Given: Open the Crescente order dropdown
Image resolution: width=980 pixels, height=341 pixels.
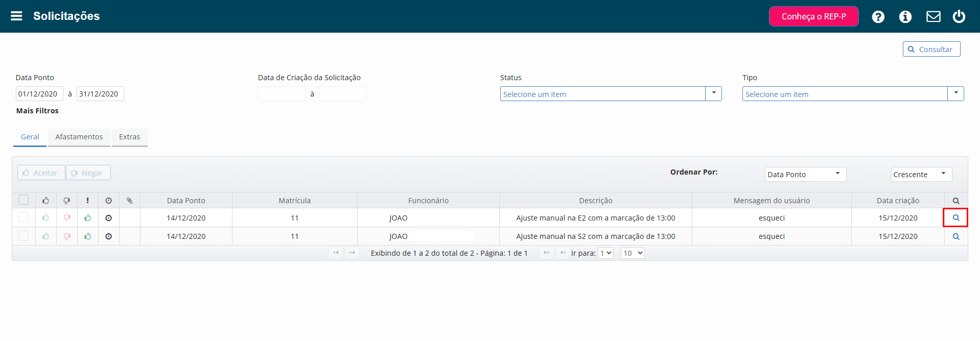Looking at the screenshot, I should (x=921, y=174).
